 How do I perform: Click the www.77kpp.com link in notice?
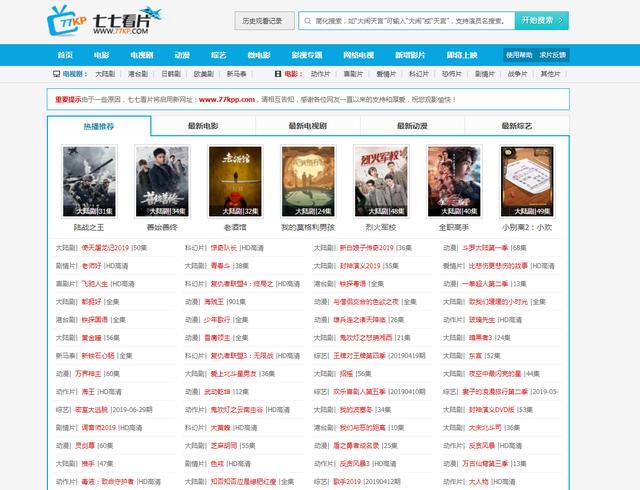click(x=227, y=99)
